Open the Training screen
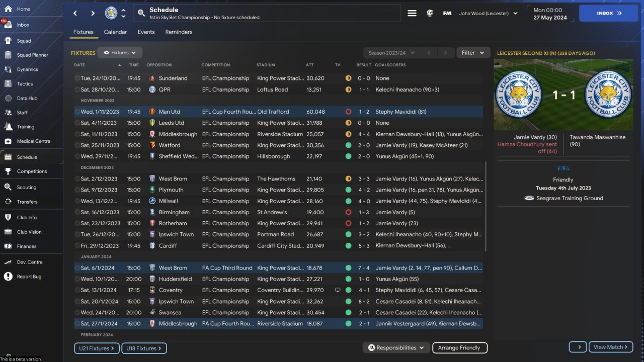 pos(26,127)
